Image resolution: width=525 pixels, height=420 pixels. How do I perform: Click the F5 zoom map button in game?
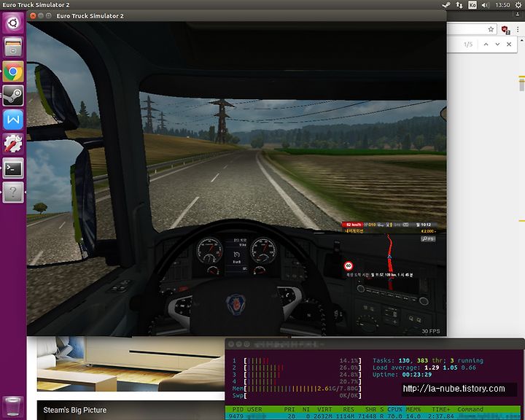click(428, 239)
